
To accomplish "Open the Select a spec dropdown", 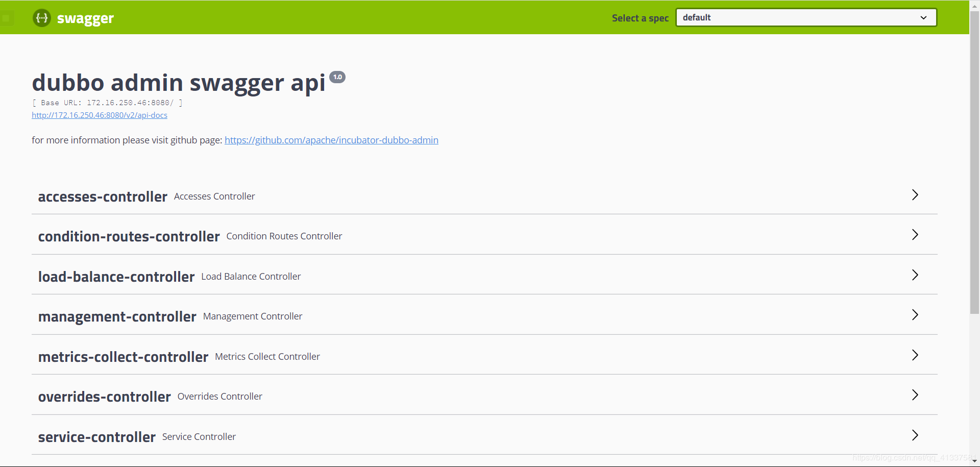I will pyautogui.click(x=806, y=17).
